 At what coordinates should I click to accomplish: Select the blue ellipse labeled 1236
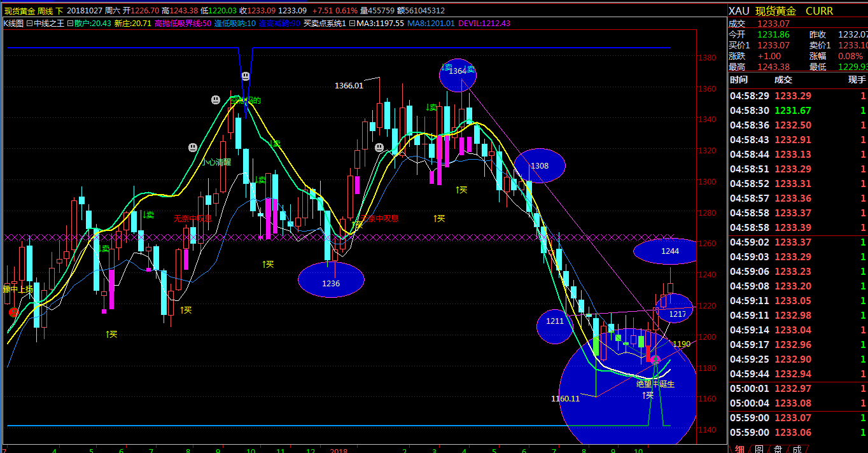[331, 280]
